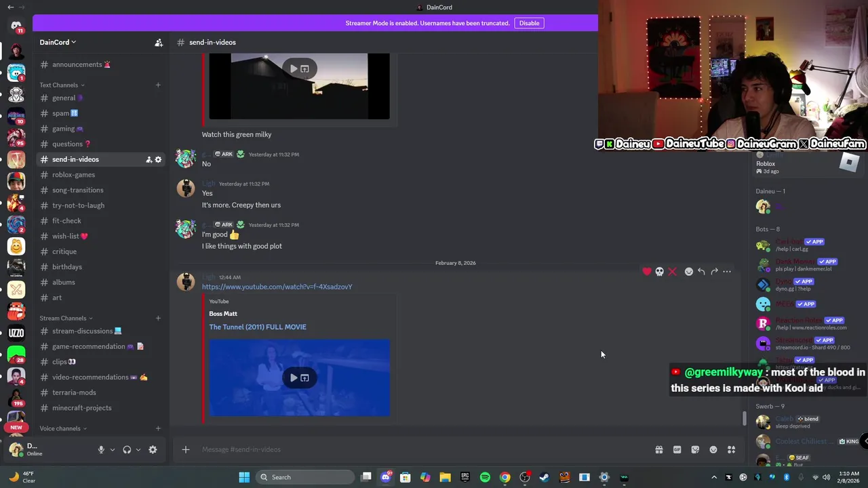Image resolution: width=868 pixels, height=488 pixels.
Task: Open send-in-videos channel settings gear
Action: point(159,159)
